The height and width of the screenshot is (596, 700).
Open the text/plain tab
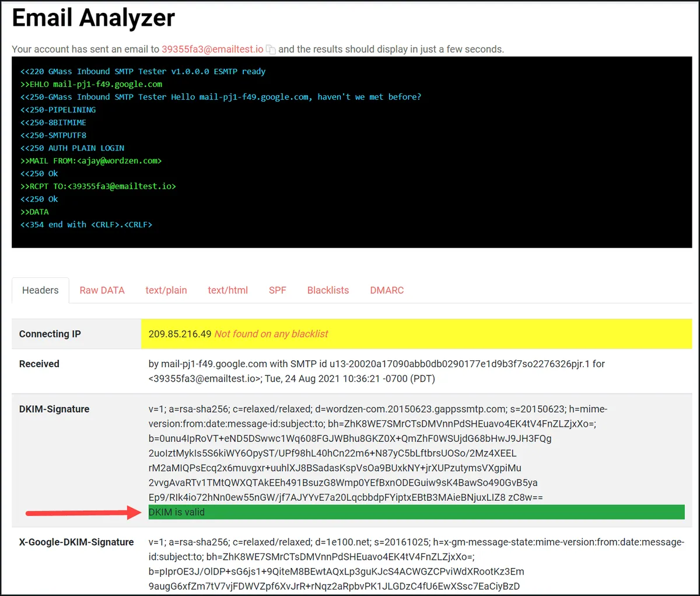[x=166, y=290]
